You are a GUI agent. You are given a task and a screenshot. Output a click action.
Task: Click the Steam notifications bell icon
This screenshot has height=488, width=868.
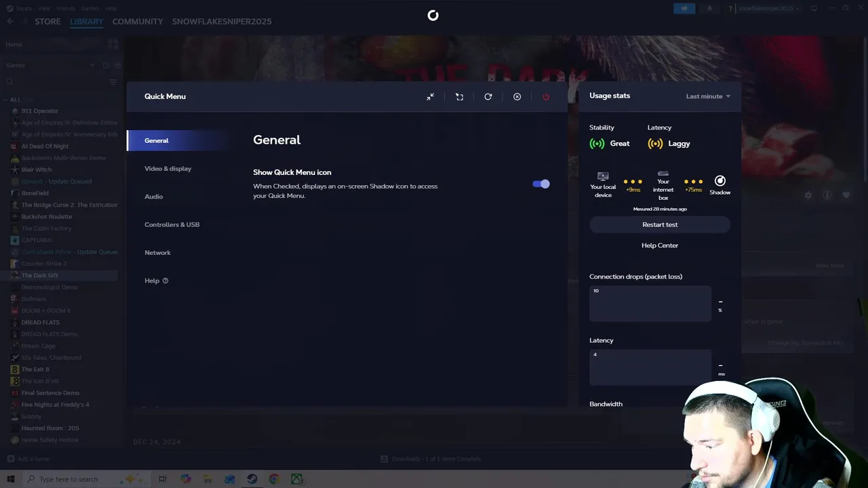[x=709, y=8]
